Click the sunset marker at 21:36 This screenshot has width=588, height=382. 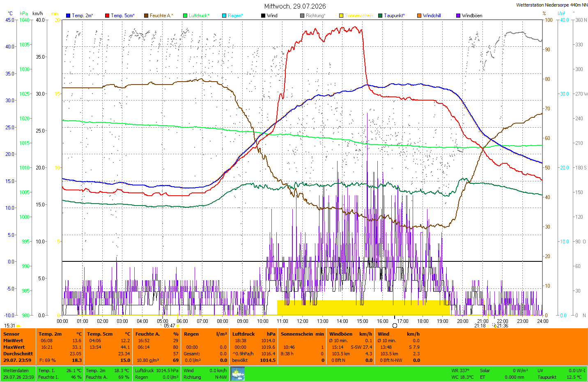tap(495, 326)
